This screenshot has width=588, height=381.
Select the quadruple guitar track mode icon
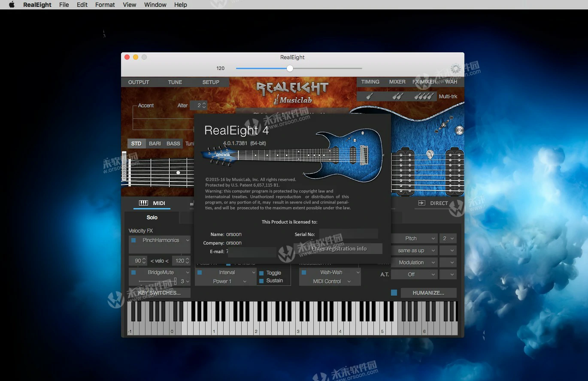pos(424,97)
